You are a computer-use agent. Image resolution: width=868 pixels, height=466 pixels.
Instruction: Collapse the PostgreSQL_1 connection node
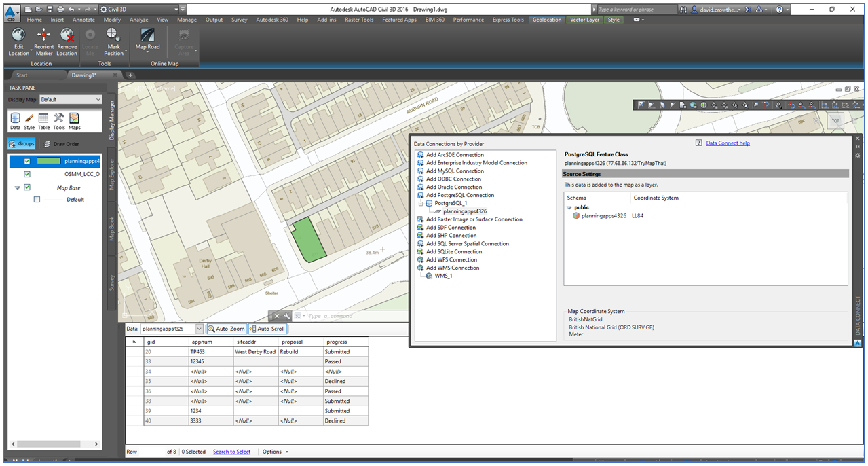pos(421,203)
